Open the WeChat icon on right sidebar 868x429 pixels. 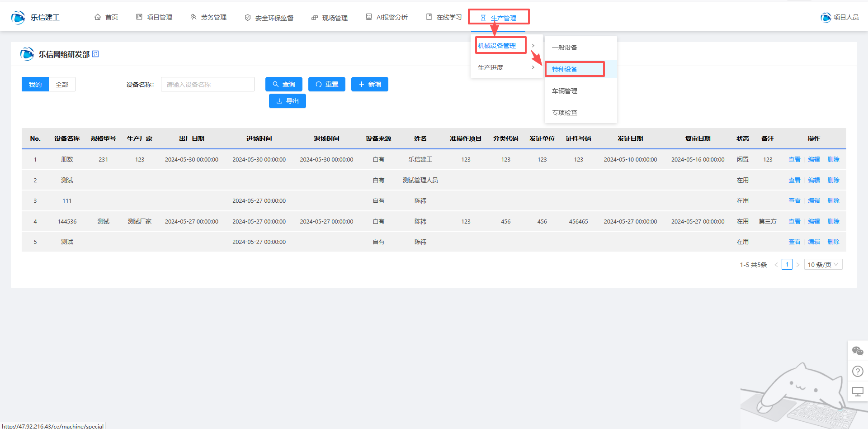coord(858,351)
